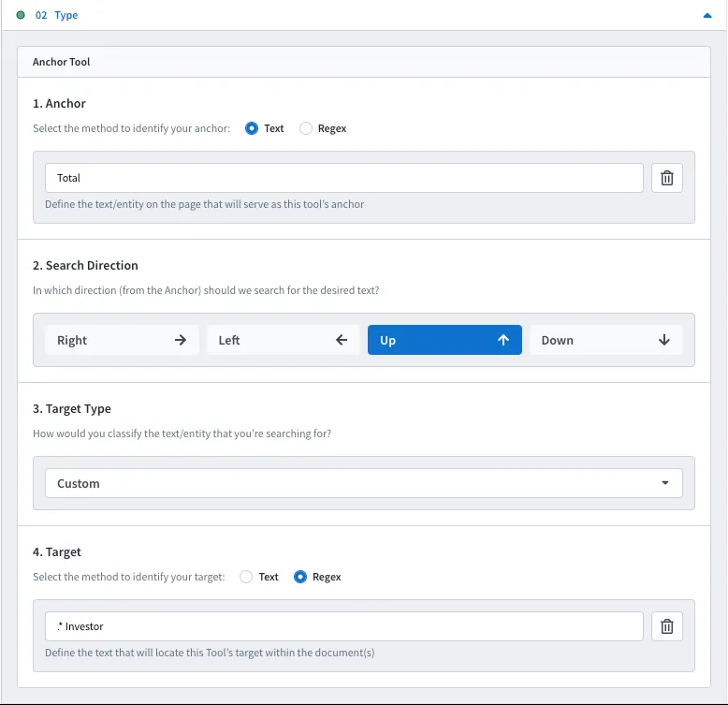Open the Custom target type dropdown
This screenshot has height=705, width=728.
pyautogui.click(x=364, y=483)
